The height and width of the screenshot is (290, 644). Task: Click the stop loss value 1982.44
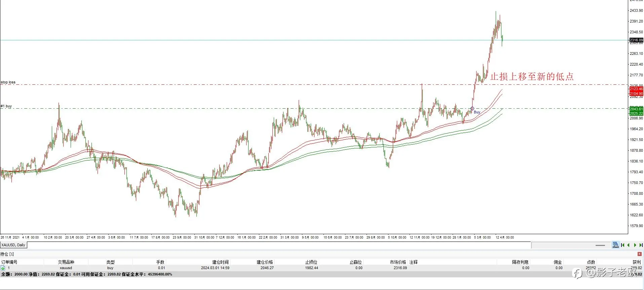(311, 268)
